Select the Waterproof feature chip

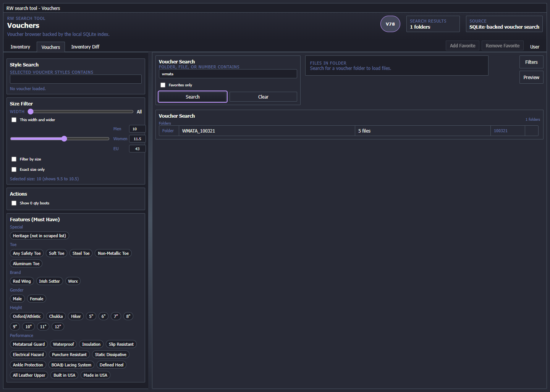pos(63,344)
